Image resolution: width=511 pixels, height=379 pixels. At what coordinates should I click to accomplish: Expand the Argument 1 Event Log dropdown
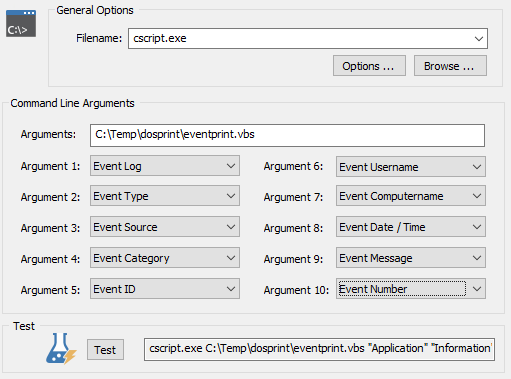[165, 166]
